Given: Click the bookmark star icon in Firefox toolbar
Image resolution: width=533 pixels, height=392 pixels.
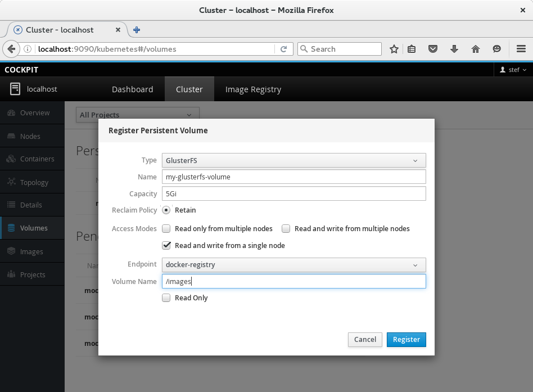Looking at the screenshot, I should [x=394, y=49].
